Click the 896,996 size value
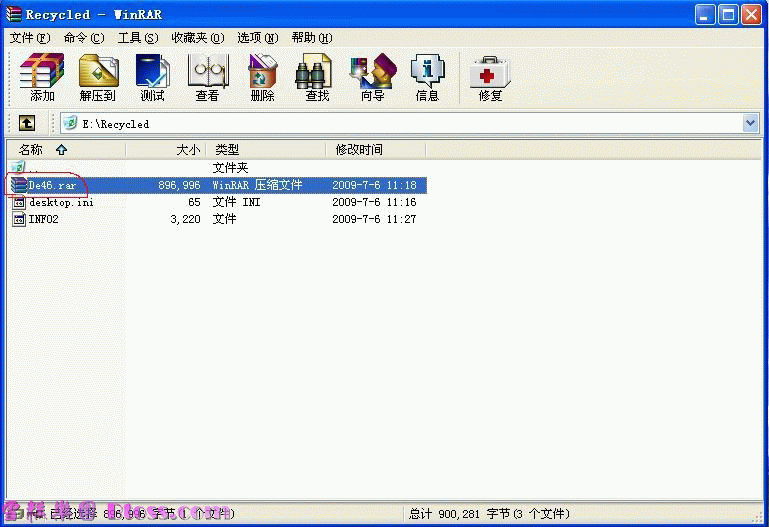 point(179,185)
